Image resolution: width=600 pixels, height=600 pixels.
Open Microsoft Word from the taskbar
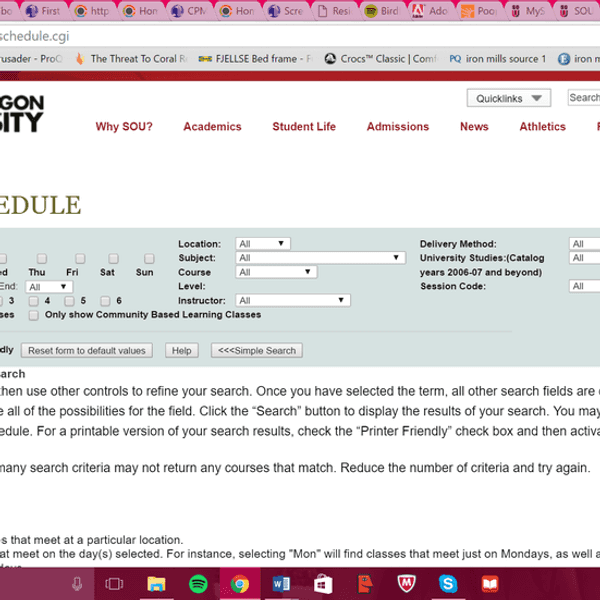pyautogui.click(x=281, y=584)
